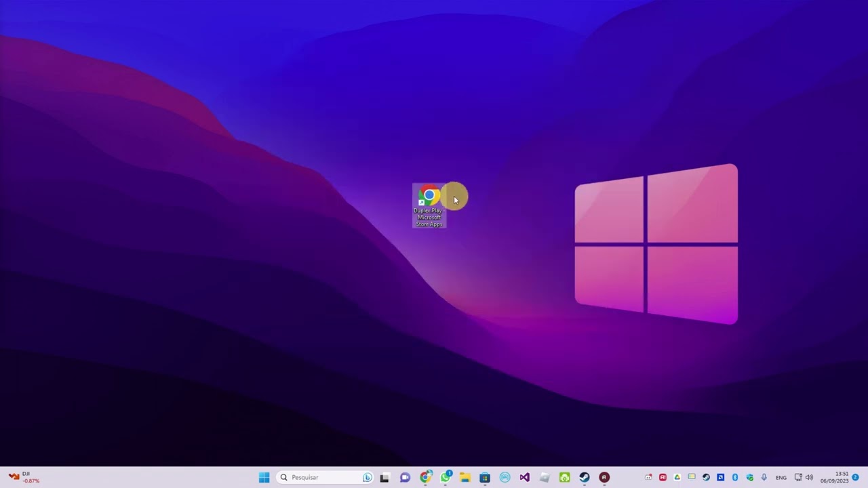This screenshot has width=868, height=488.
Task: Open File Explorer from the taskbar
Action: [465, 478]
